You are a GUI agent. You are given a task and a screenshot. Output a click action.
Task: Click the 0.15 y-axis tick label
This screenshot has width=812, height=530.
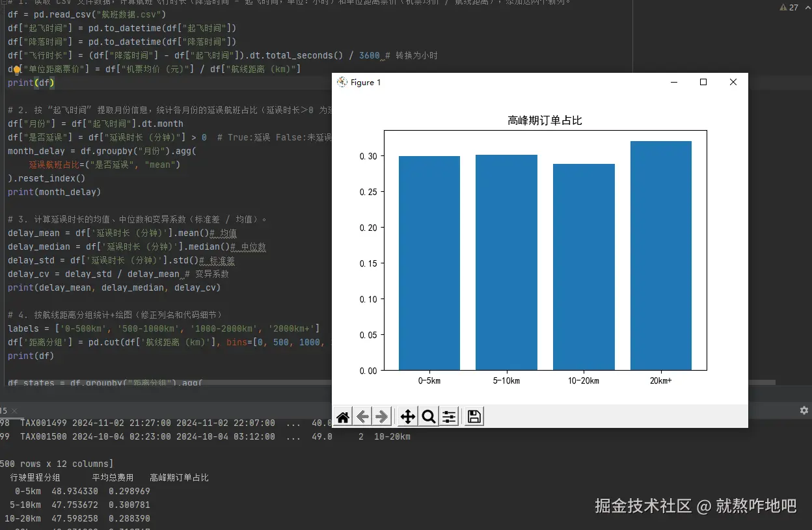pyautogui.click(x=368, y=263)
